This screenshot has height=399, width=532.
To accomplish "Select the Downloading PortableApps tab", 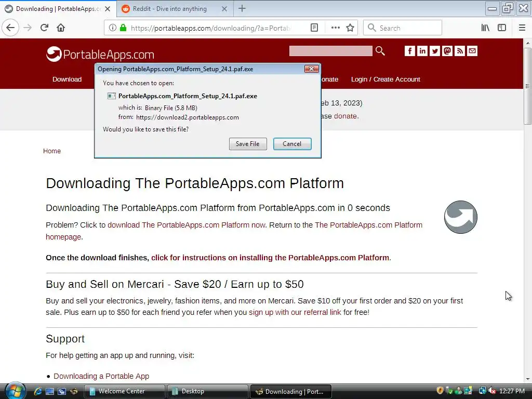I will pos(58,9).
